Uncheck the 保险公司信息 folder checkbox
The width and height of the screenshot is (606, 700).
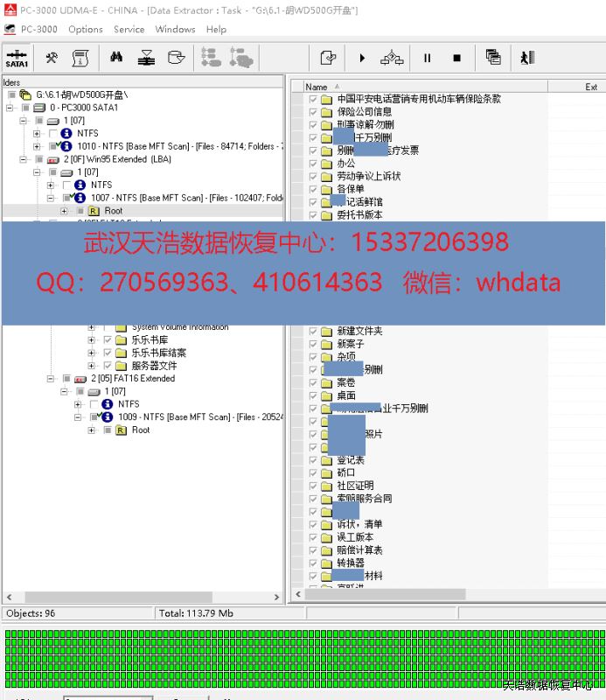[x=313, y=112]
